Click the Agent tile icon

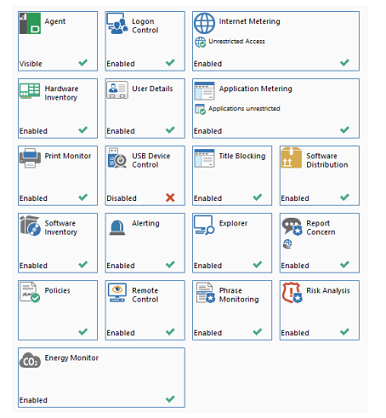30,23
